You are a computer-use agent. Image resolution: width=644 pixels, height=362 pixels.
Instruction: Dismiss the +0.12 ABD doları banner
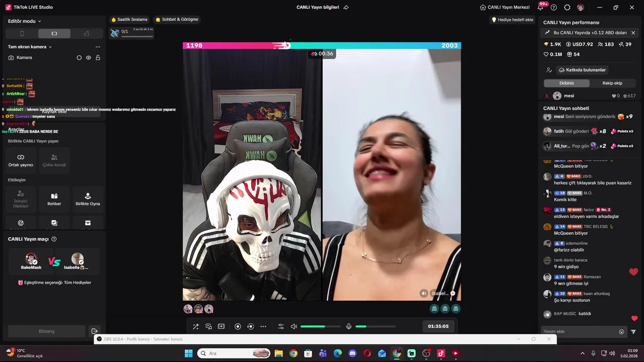click(633, 33)
